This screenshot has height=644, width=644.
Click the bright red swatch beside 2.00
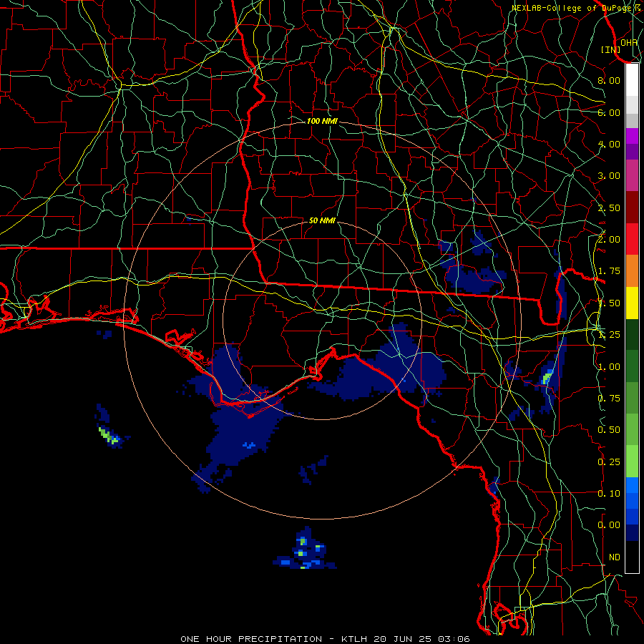(632, 238)
